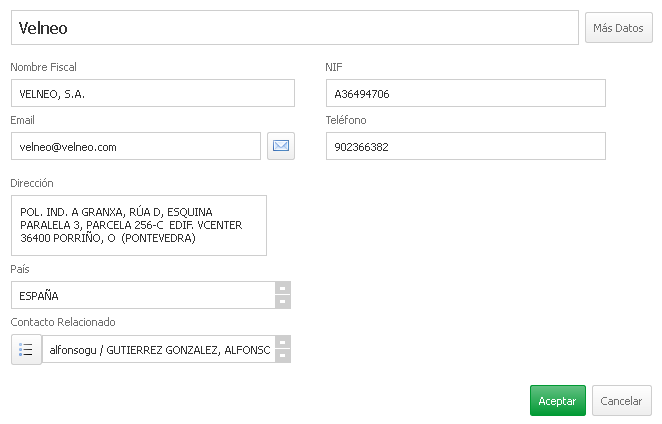This screenshot has height=424, width=662.
Task: Focus the Email field velneo@velneo.com
Action: pyautogui.click(x=136, y=146)
